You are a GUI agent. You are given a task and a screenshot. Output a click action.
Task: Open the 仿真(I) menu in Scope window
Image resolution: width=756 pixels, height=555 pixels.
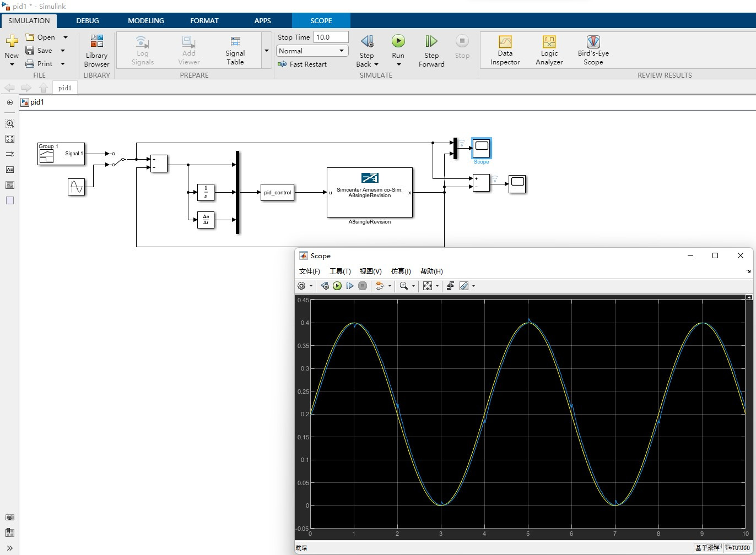pyautogui.click(x=401, y=271)
